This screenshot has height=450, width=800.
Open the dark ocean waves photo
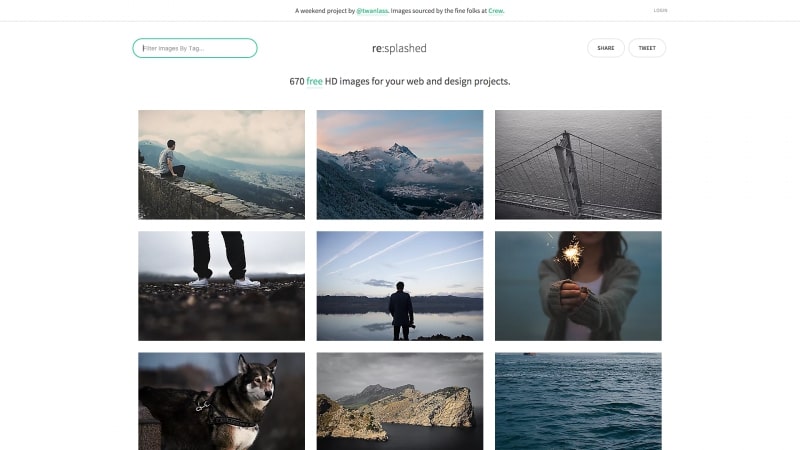tap(578, 401)
